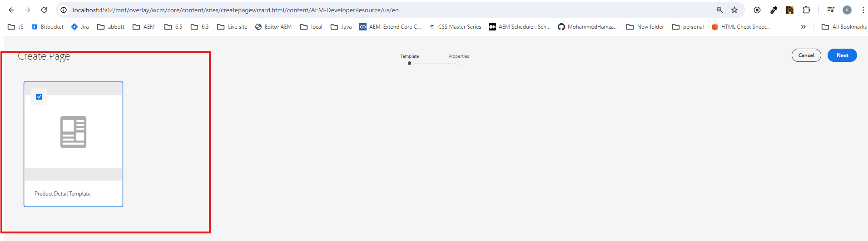Viewport: 868px width, 241px height.
Task: Open the zoom magnifier in address bar
Action: pos(719,10)
